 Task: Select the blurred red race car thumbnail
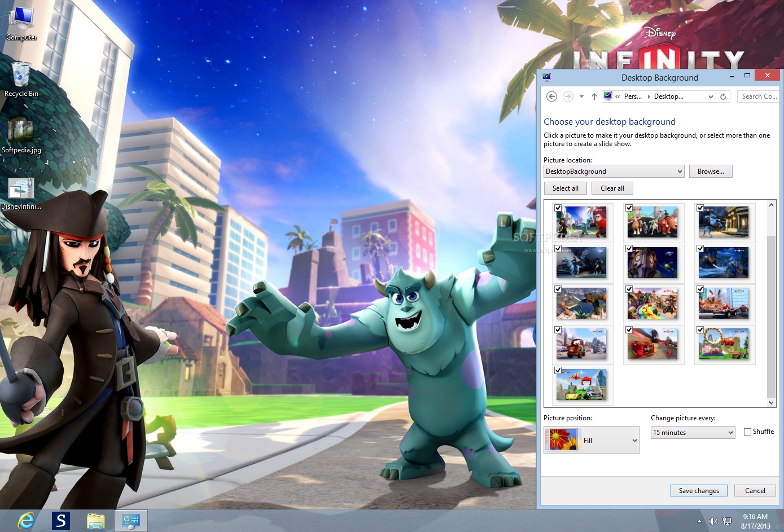pyautogui.click(x=652, y=344)
